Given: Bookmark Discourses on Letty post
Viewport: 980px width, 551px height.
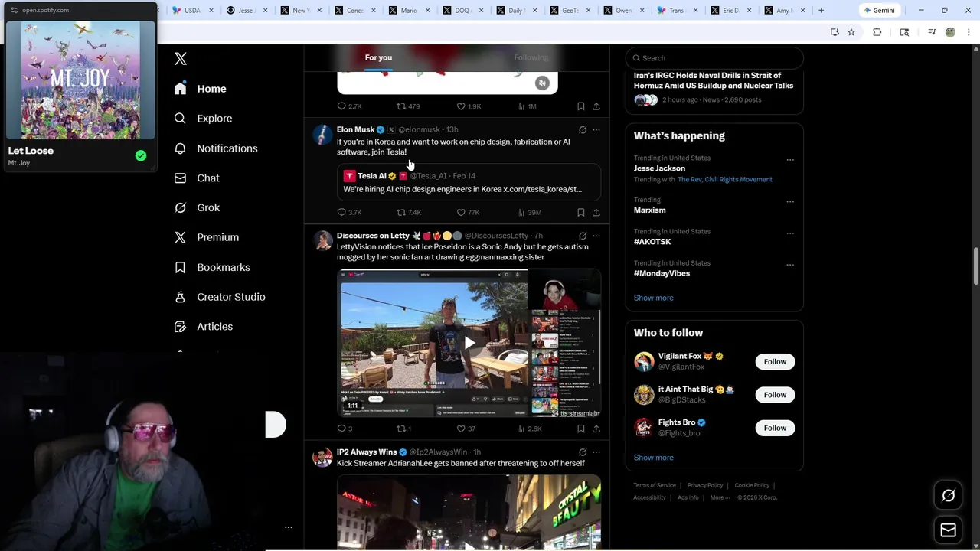Looking at the screenshot, I should [581, 429].
